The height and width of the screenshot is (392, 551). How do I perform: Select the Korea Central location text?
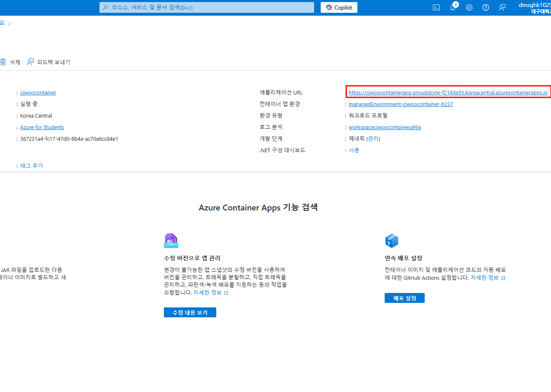pyautogui.click(x=36, y=116)
